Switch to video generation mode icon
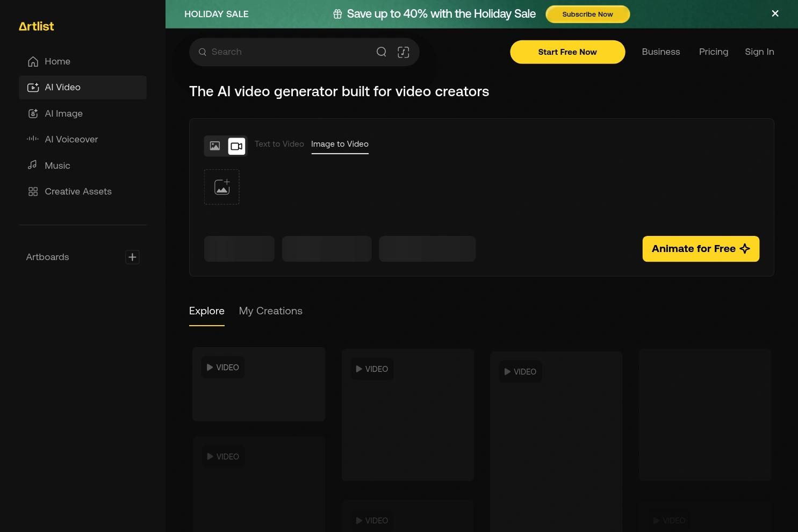798x532 pixels. [236, 146]
